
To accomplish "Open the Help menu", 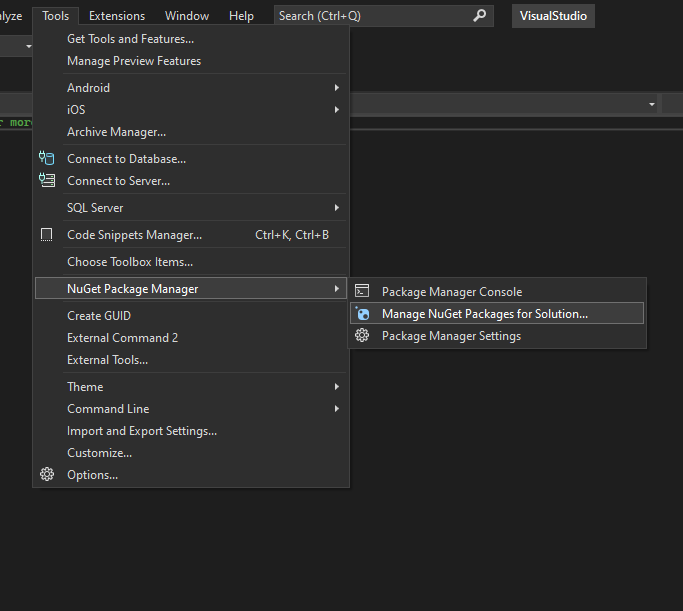I will click(241, 16).
